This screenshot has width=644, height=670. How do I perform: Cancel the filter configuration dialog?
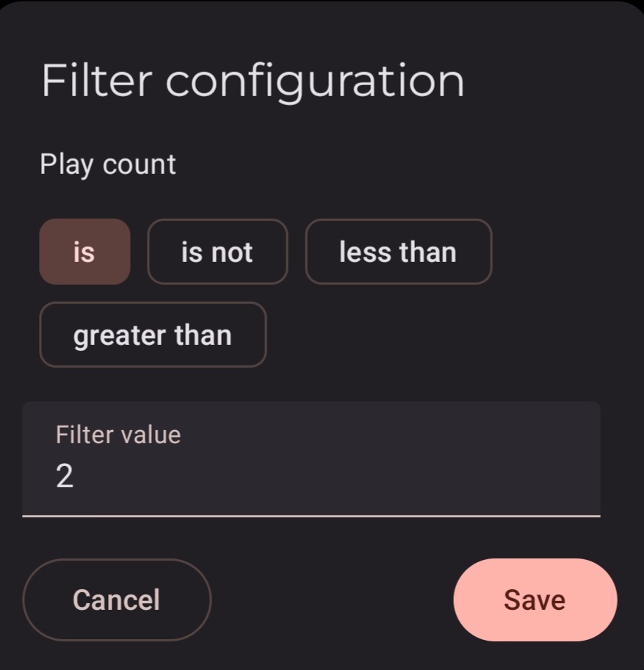(x=117, y=600)
